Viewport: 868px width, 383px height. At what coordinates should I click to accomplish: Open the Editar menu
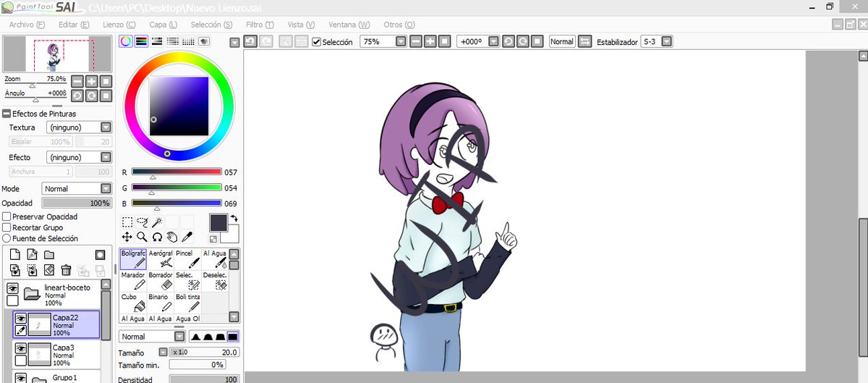[74, 25]
